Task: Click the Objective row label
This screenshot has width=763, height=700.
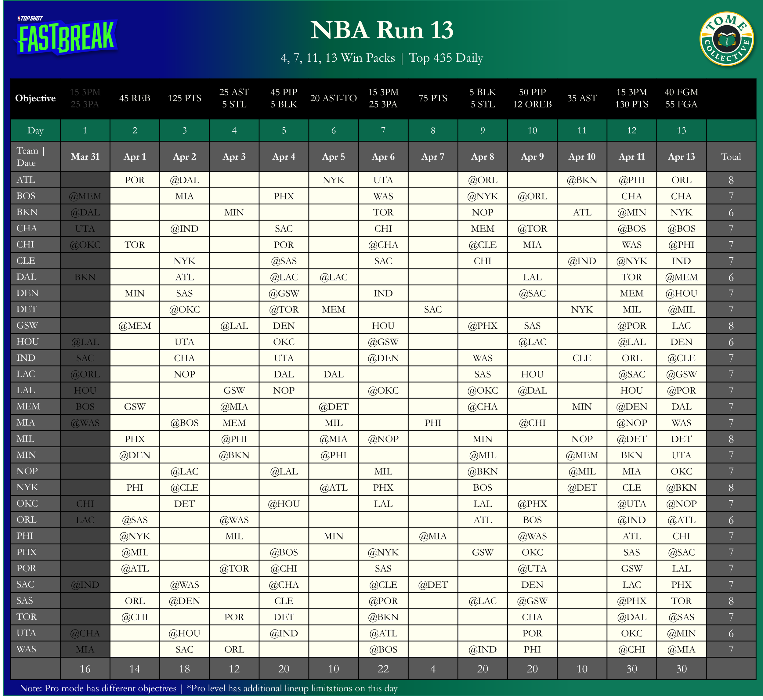Action: 35,99
